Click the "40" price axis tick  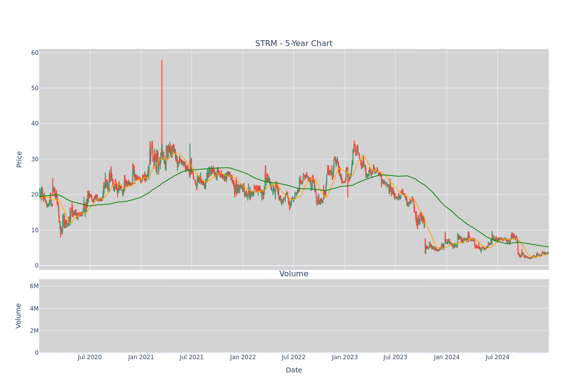(35, 123)
